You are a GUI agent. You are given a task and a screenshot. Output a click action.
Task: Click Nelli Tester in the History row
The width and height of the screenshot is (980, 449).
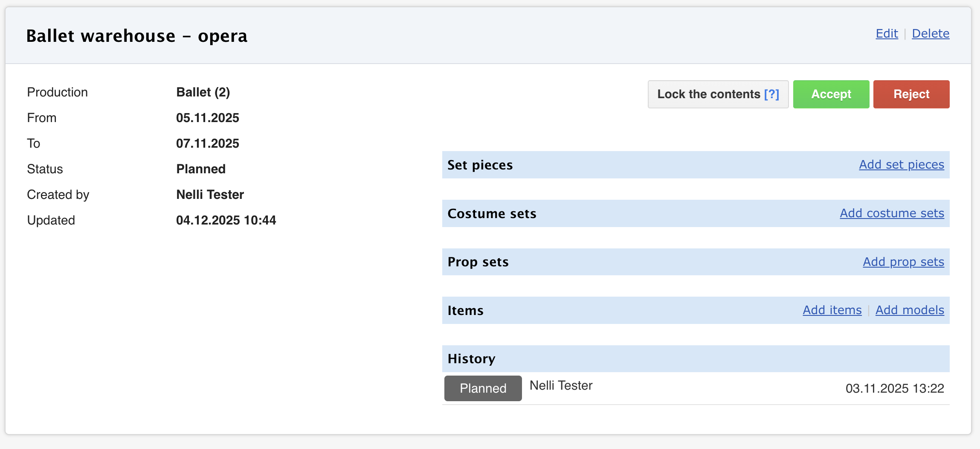561,386
